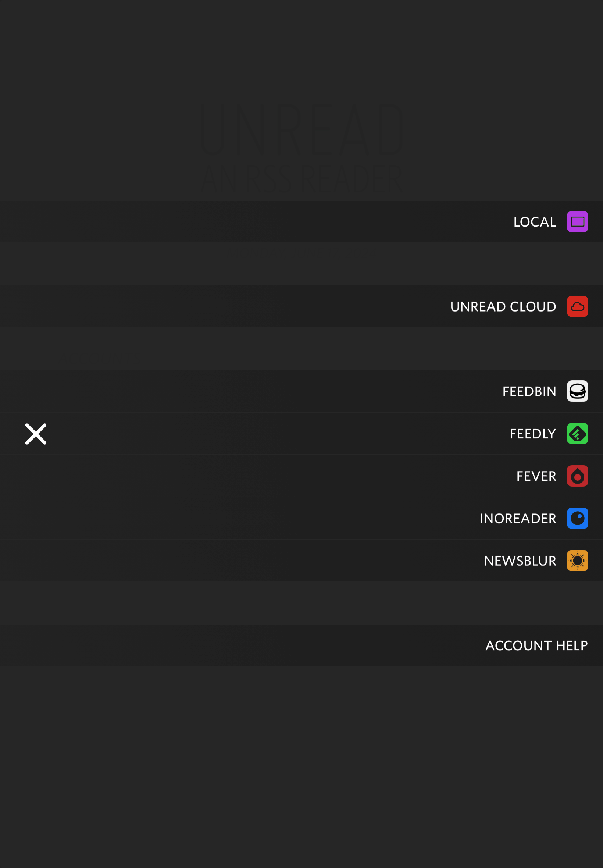The image size is (603, 868).
Task: Click the red Unread Cloud icon
Action: (x=577, y=306)
